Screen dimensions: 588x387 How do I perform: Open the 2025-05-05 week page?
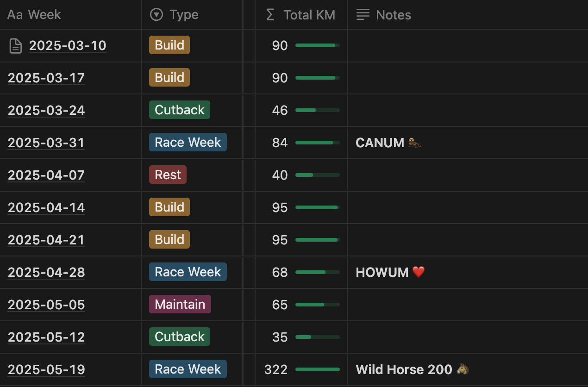click(46, 305)
